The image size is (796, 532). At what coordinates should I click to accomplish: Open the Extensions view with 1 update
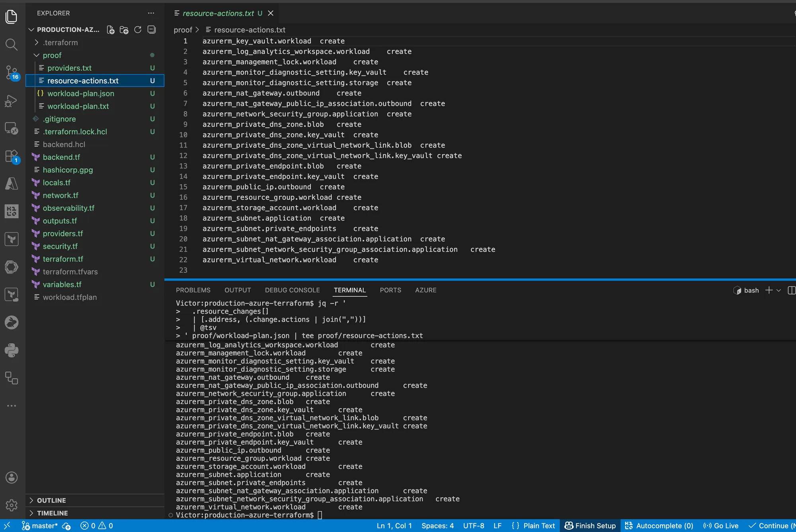point(12,156)
